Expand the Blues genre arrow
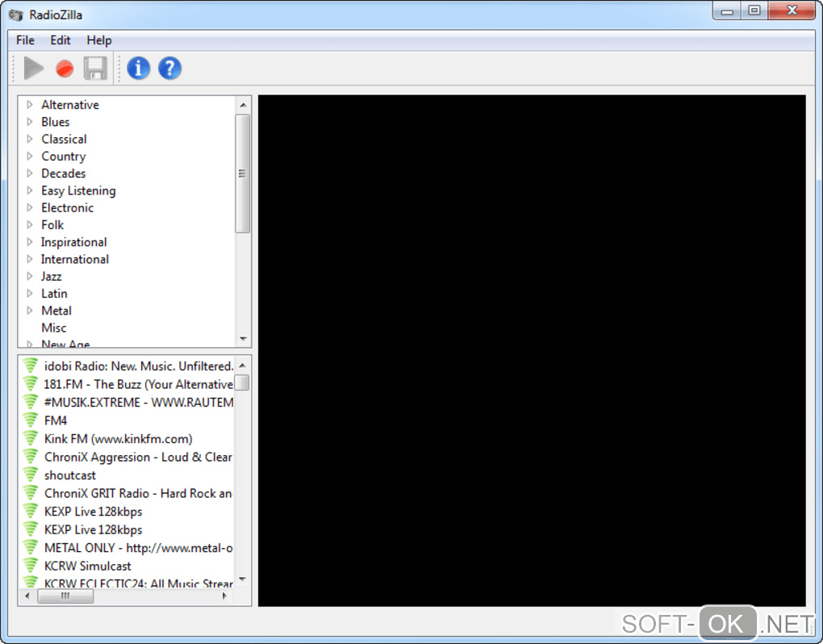 coord(30,122)
